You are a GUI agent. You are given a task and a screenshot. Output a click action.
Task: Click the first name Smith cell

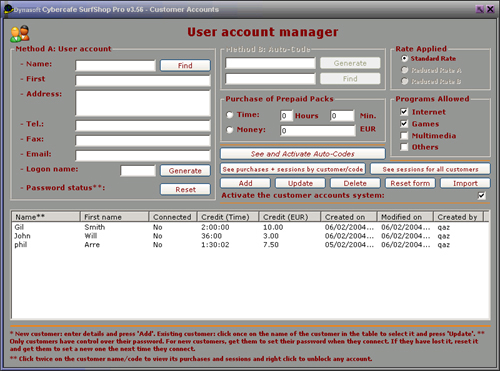coord(95,227)
